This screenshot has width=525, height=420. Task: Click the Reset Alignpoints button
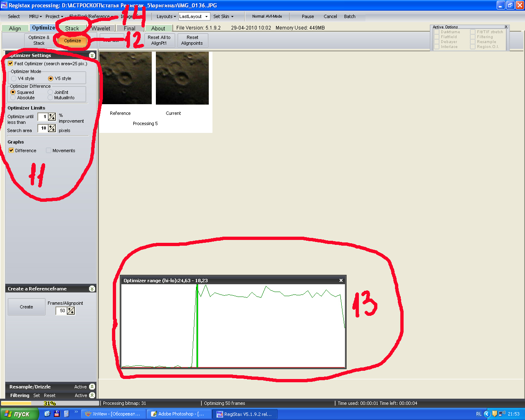click(192, 40)
